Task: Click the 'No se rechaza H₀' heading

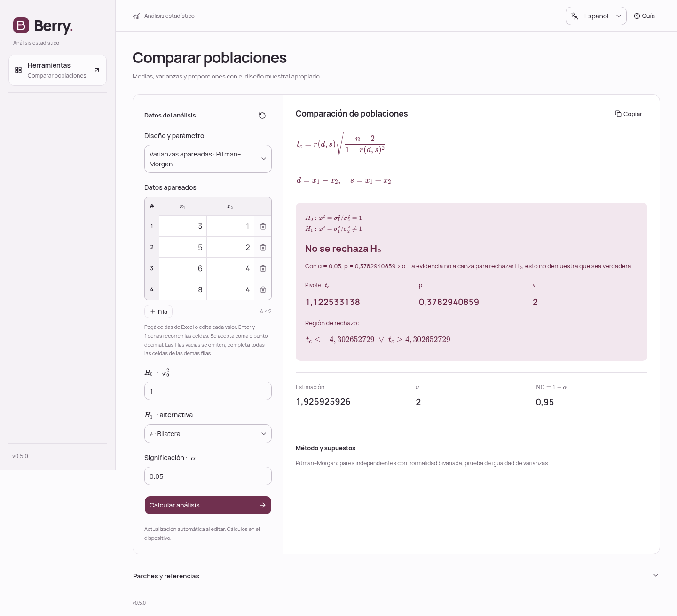Action: coord(343,249)
